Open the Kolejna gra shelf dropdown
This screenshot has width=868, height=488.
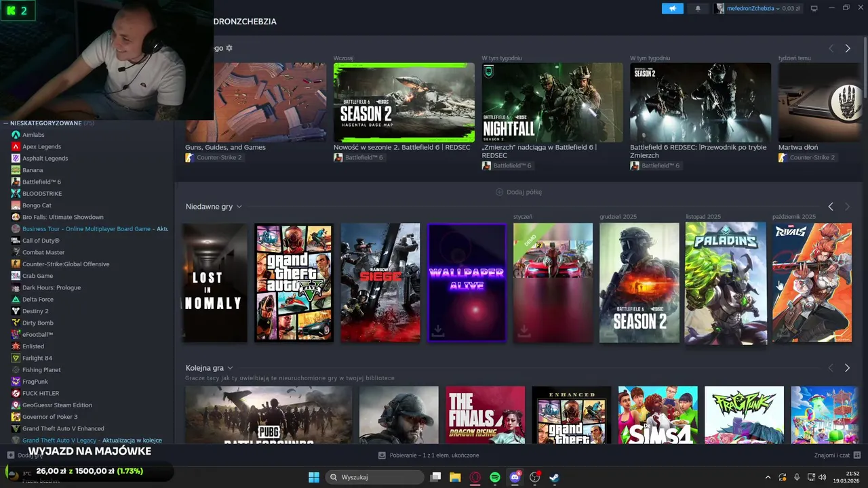[230, 368]
